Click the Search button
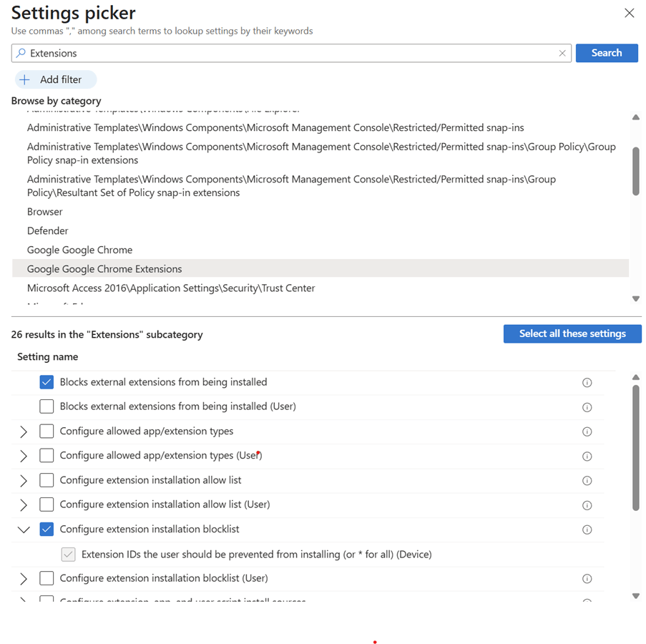Screen dimensions: 646x644 [606, 53]
